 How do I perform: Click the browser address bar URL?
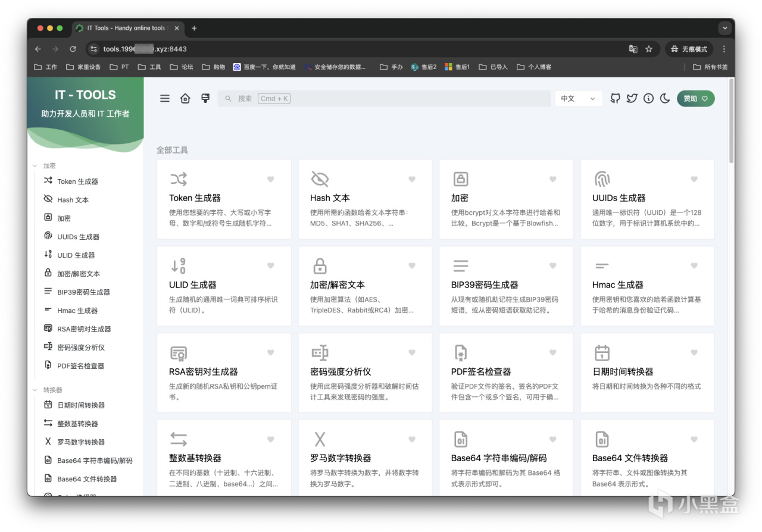[145, 49]
